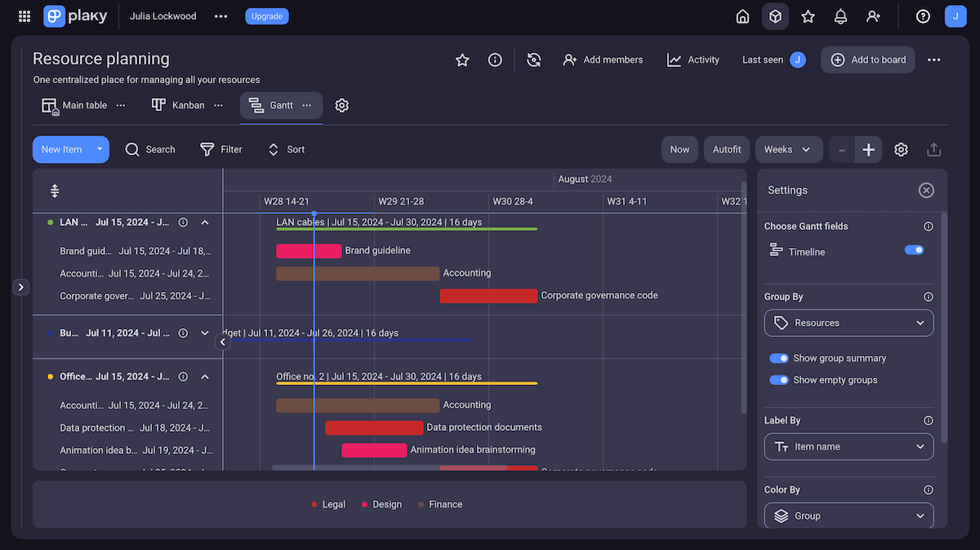The height and width of the screenshot is (550, 980).
Task: Open the help question mark icon
Action: coord(922,16)
